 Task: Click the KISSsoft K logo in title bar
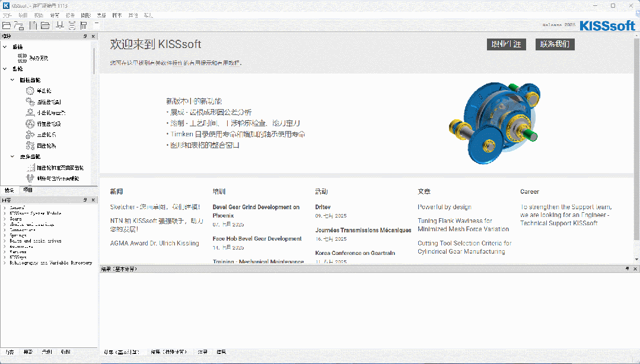click(x=6, y=5)
